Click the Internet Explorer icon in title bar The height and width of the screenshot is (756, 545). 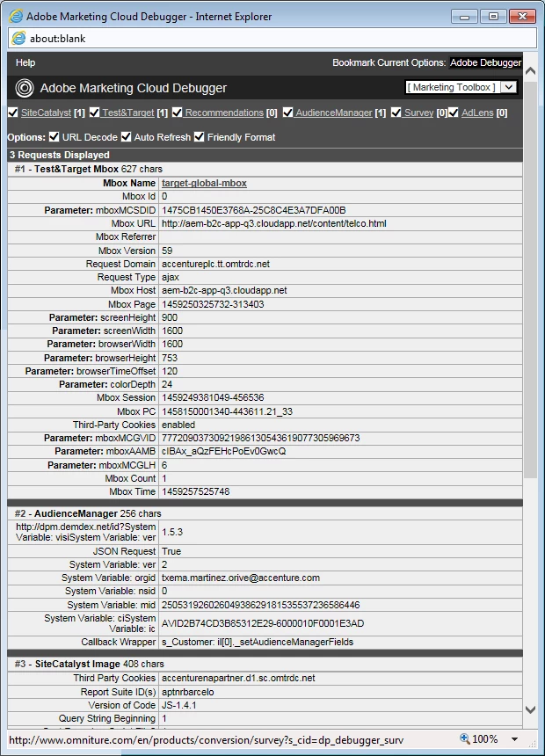pyautogui.click(x=16, y=17)
